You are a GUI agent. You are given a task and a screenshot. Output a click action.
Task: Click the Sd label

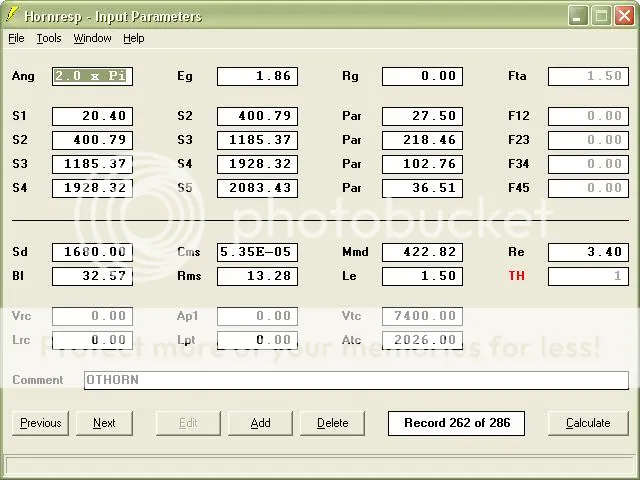pos(20,252)
